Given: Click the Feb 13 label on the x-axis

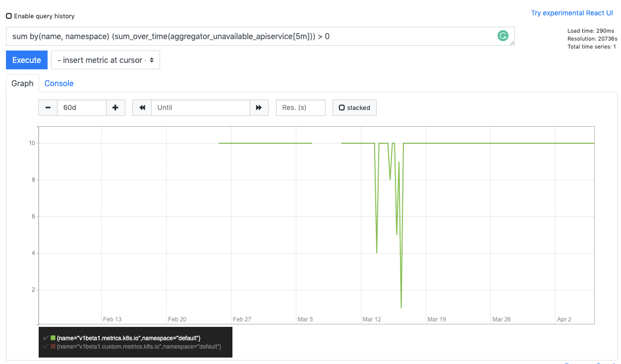Looking at the screenshot, I should (x=112, y=319).
